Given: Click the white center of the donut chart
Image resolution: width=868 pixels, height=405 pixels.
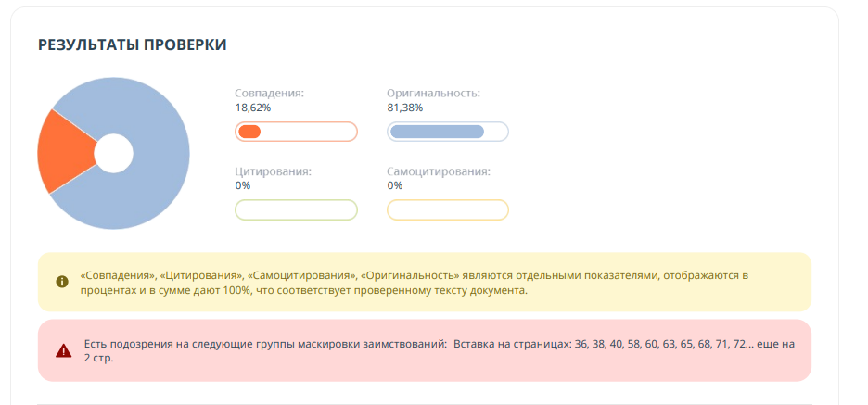Looking at the screenshot, I should tap(114, 153).
